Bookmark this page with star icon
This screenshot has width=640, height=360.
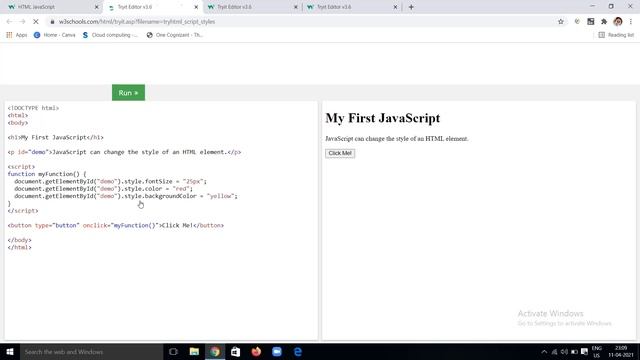(560, 22)
